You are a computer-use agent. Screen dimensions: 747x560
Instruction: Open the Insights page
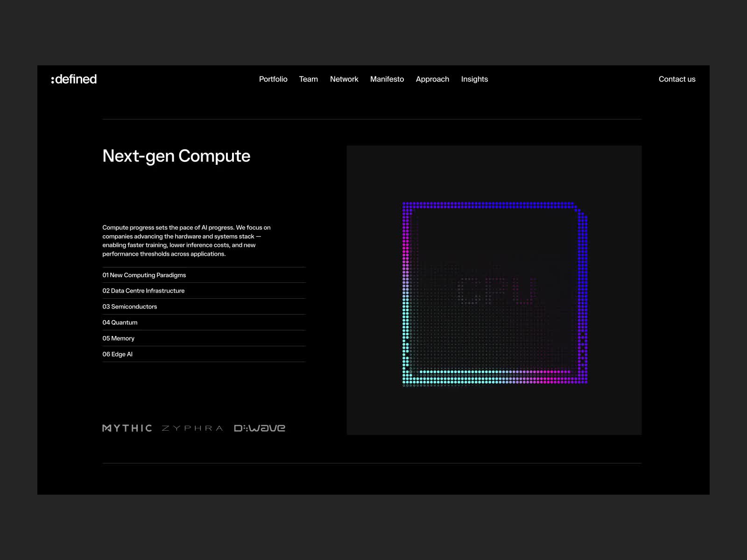(x=474, y=79)
